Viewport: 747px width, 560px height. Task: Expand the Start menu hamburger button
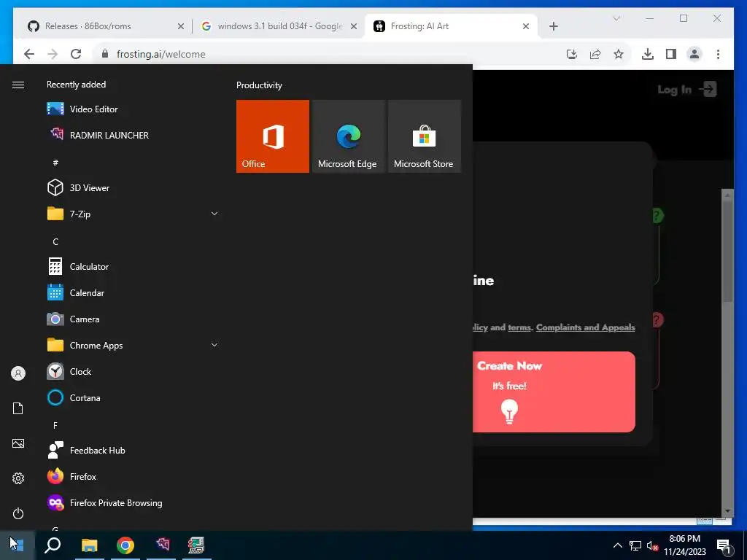18,85
